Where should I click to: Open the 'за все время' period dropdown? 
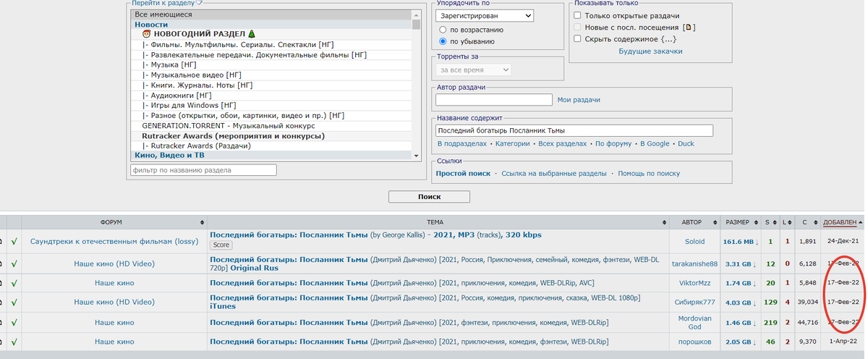[x=473, y=69]
